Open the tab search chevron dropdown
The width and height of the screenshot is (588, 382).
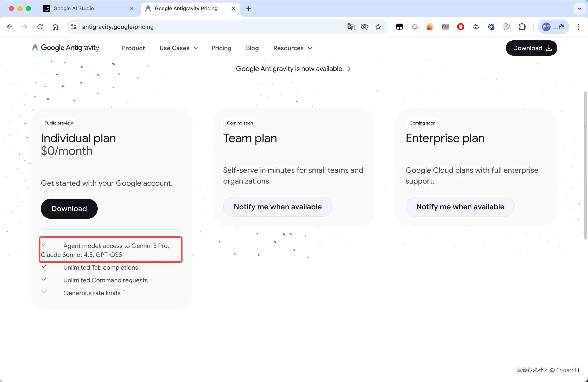579,8
